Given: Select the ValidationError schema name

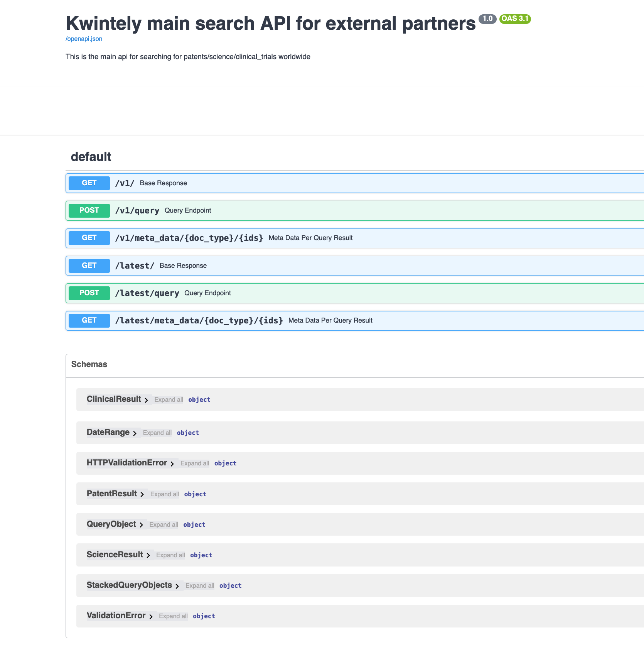Looking at the screenshot, I should [x=116, y=616].
